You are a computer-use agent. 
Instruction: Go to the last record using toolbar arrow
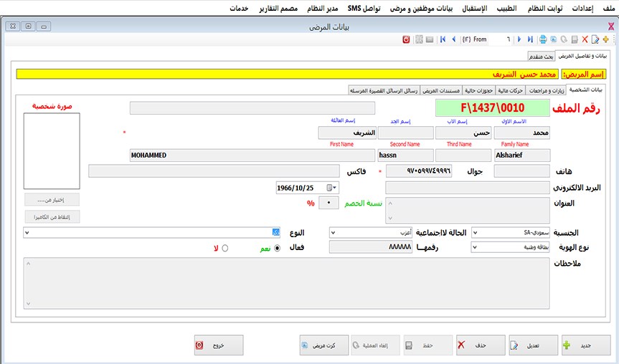pos(530,39)
